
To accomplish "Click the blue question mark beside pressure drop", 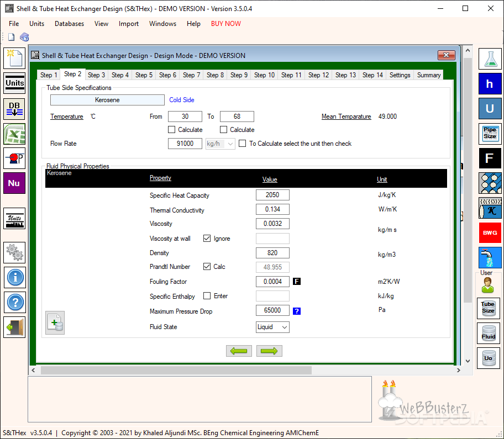I will (x=297, y=311).
